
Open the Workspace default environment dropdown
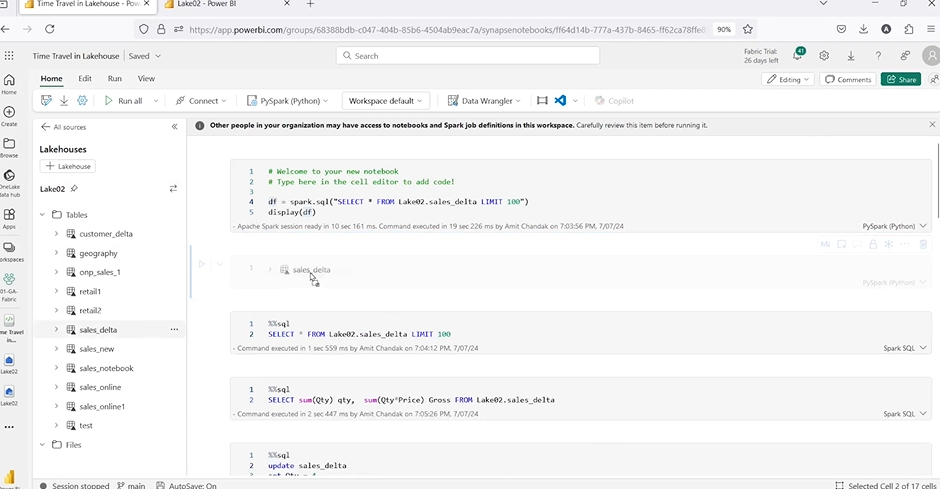coord(385,101)
